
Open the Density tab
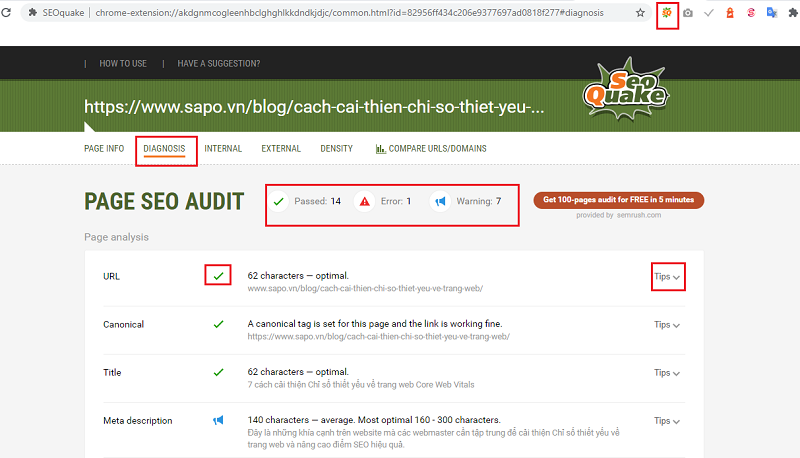(x=336, y=148)
